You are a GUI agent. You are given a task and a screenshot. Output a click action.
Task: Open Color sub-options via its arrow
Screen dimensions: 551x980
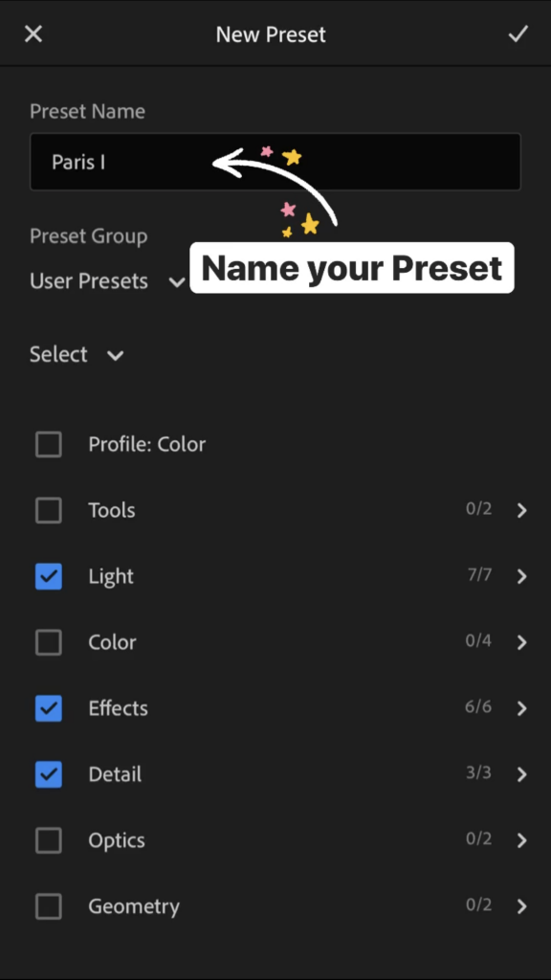[x=521, y=642]
